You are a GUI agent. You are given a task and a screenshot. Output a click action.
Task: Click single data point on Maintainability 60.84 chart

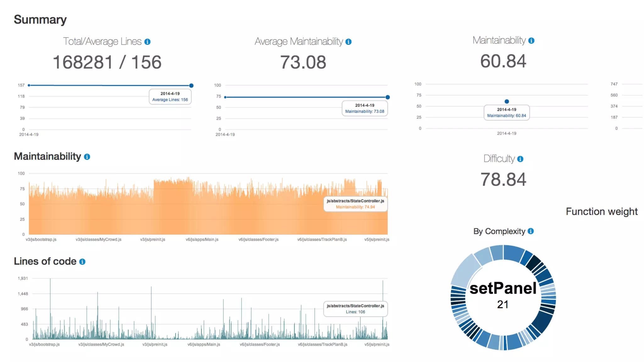507,101
